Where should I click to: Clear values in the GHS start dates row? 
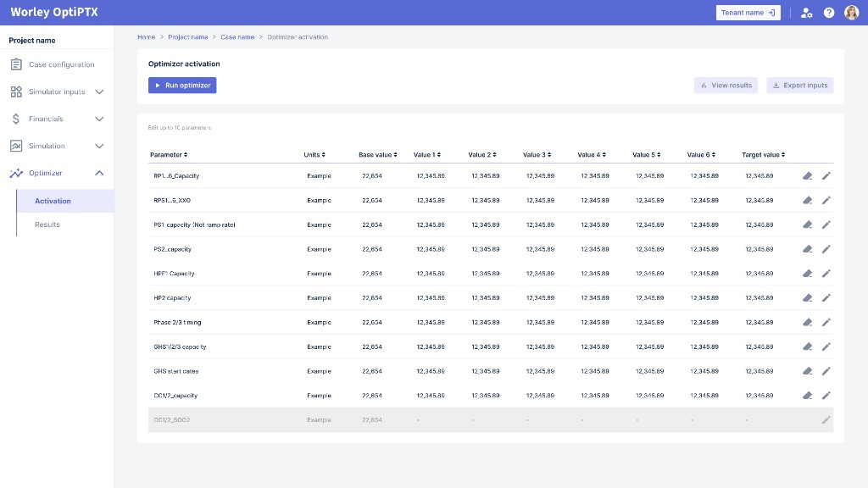coord(807,371)
